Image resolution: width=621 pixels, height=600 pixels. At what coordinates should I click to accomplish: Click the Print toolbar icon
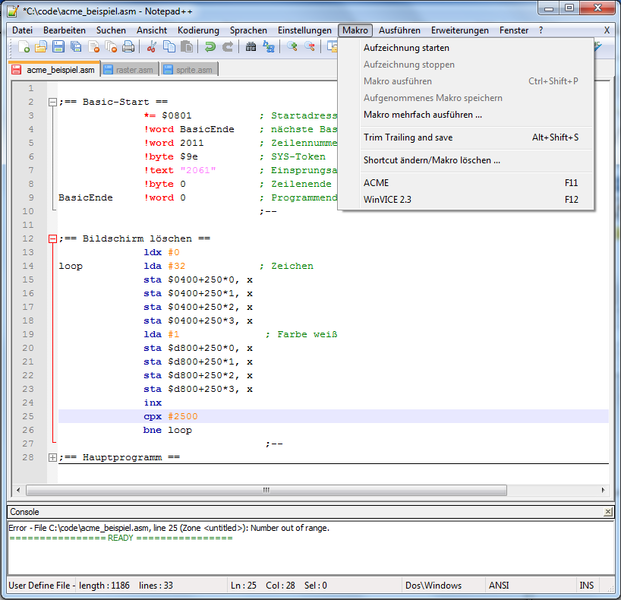[128, 47]
